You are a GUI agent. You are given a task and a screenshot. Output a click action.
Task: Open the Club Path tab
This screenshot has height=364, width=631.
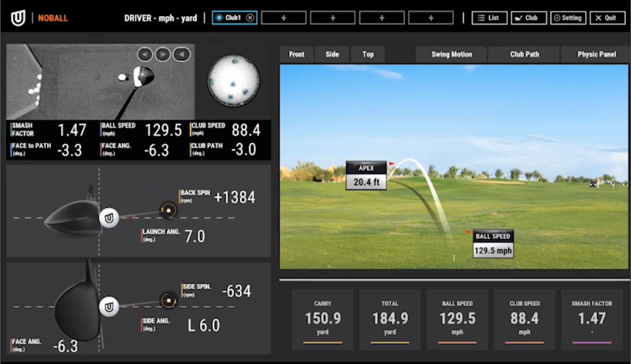point(524,54)
